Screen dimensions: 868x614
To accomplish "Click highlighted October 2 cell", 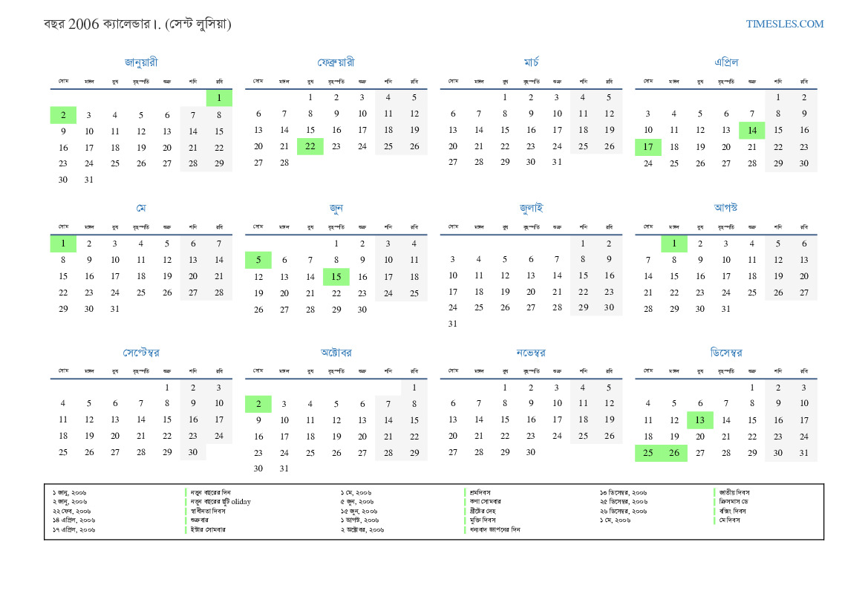I will [258, 404].
